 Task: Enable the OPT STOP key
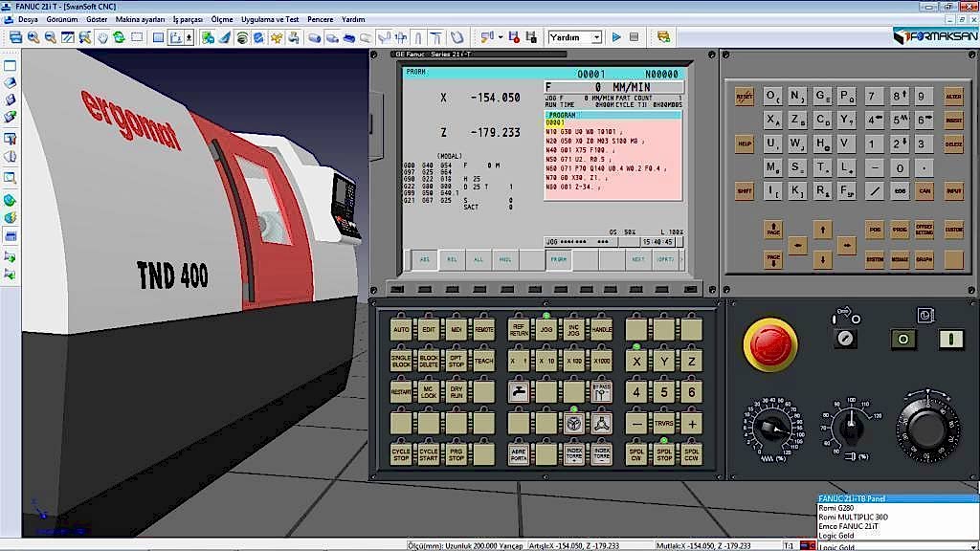coord(457,361)
